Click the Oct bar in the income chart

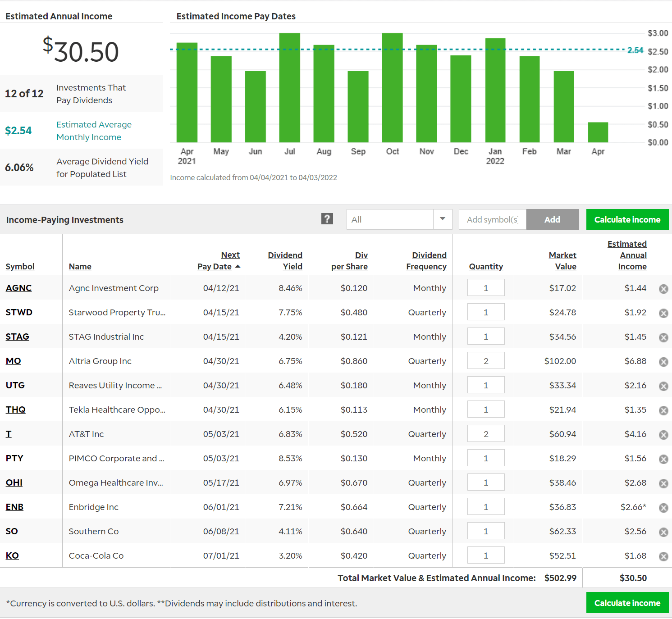click(392, 88)
